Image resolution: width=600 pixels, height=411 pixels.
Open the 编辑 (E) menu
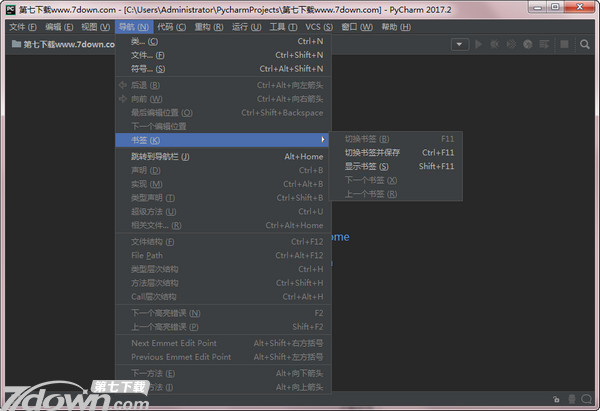[x=59, y=27]
